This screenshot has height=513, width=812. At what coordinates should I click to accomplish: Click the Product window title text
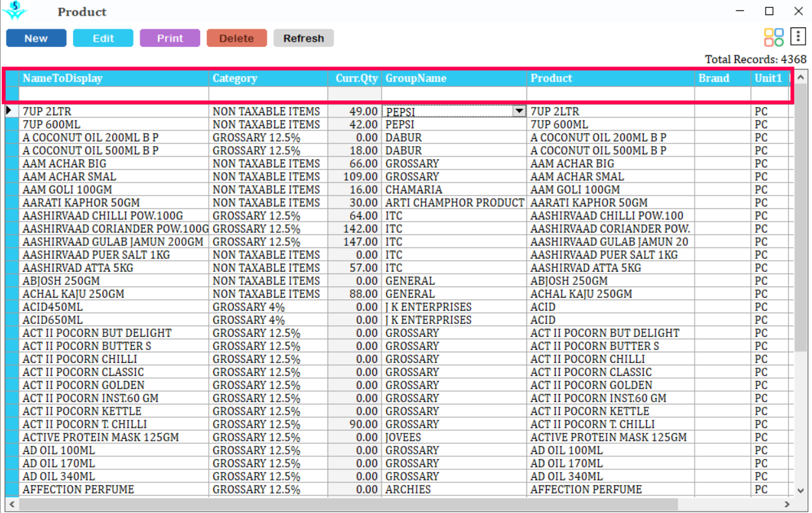tap(82, 12)
